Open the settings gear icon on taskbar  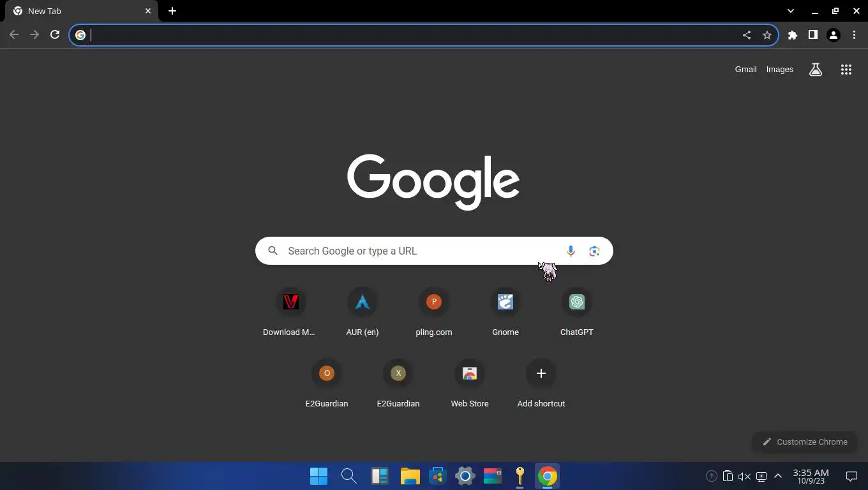pos(465,476)
